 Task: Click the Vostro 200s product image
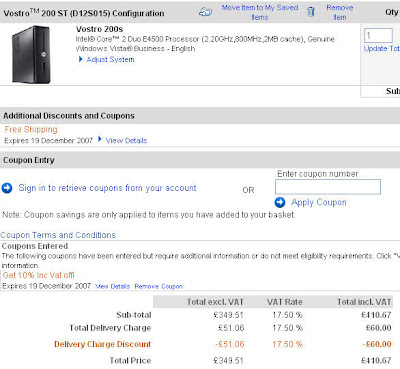(x=31, y=54)
